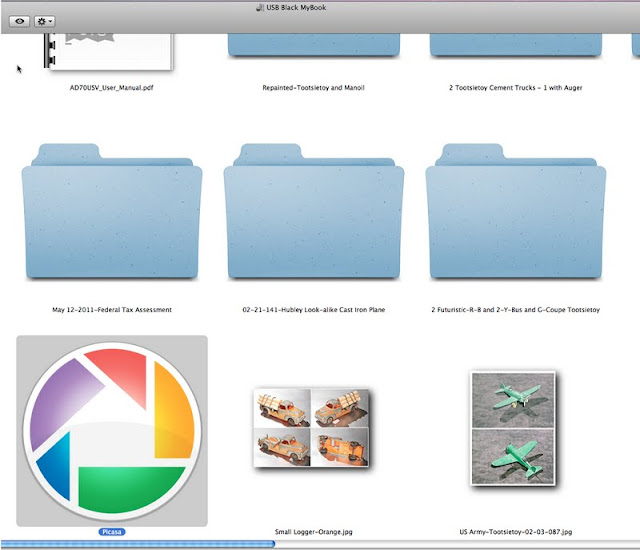Click the USB Black MyBook title drive icon
The width and height of the screenshot is (640, 550).
tap(260, 7)
